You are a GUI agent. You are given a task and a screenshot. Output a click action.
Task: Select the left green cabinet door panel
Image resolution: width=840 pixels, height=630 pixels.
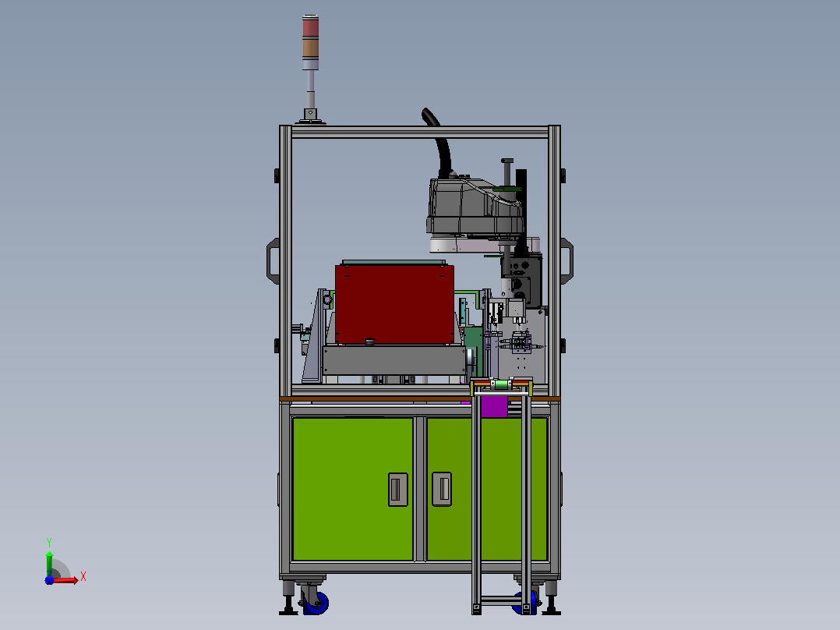[x=352, y=489]
